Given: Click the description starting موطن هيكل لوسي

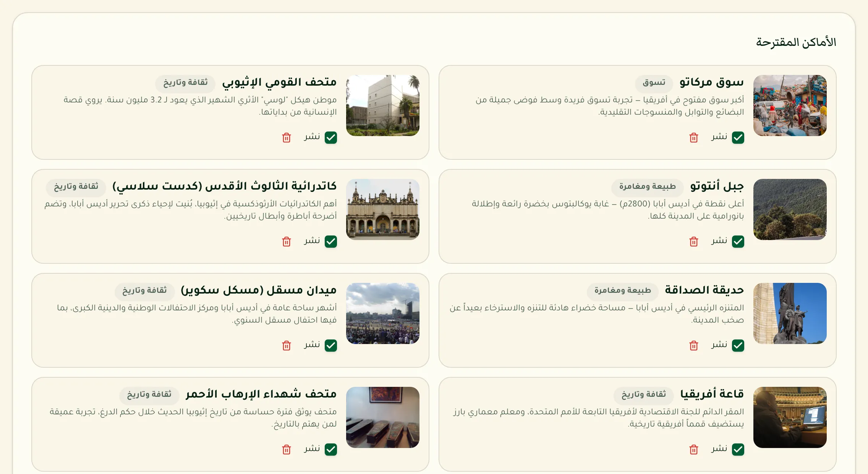Looking at the screenshot, I should pos(200,106).
